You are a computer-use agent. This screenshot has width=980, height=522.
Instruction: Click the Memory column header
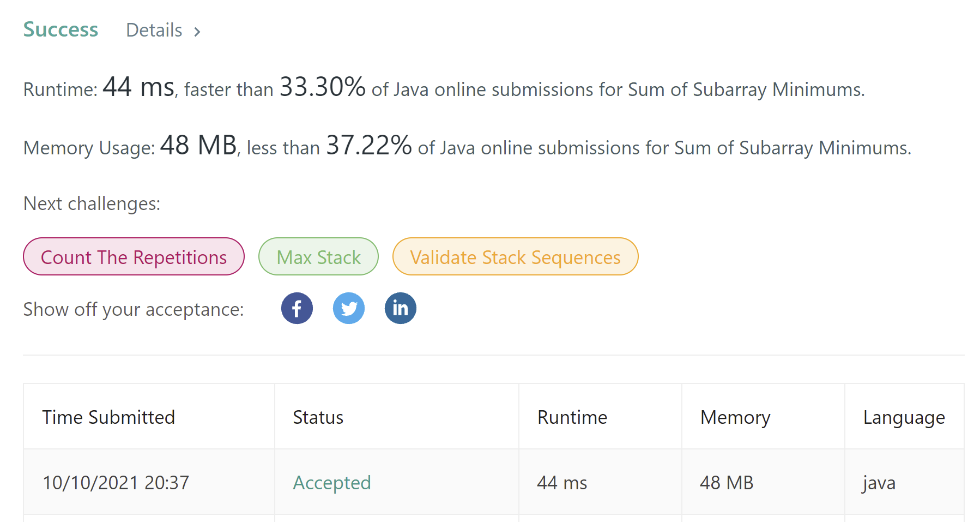(735, 417)
